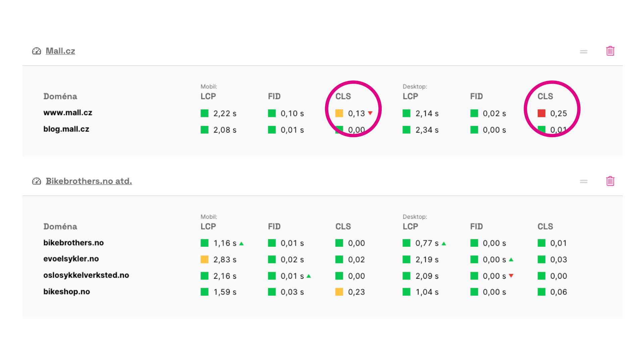Viewport: 644px width, 362px height.
Task: Click the red down-arrow next to mobile CLS 0,13
Action: click(x=370, y=113)
